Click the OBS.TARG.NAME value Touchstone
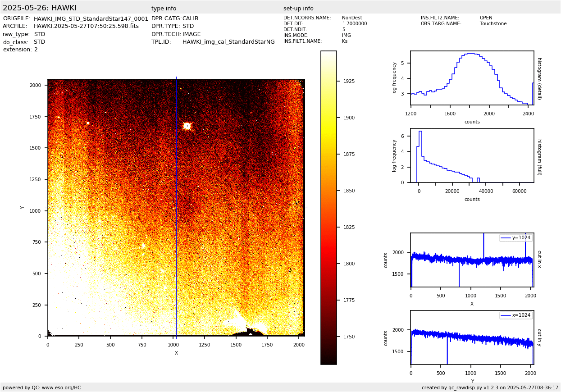Screen dimensions: 561x392 coord(493,24)
